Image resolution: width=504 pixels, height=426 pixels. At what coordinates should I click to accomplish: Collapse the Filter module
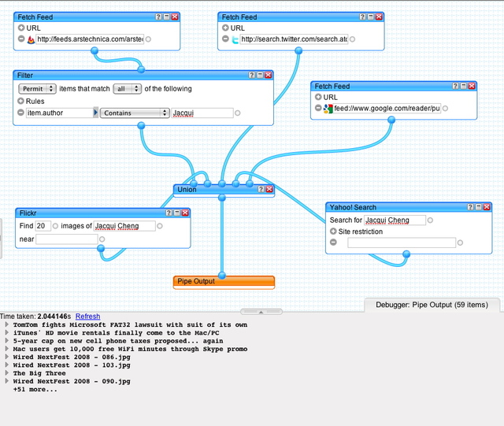[260, 75]
